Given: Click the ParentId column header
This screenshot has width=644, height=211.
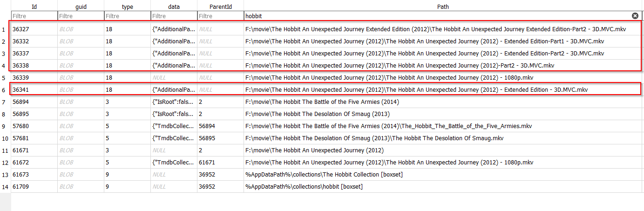Looking at the screenshot, I should (220, 7).
